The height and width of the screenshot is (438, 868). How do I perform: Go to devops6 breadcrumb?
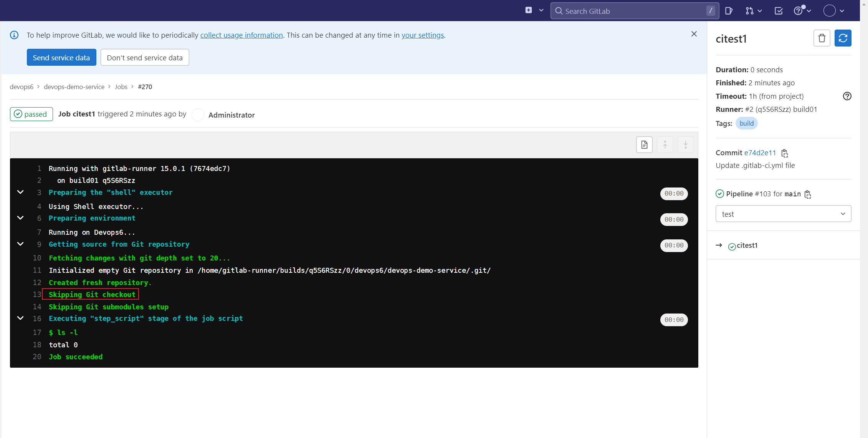(x=21, y=86)
